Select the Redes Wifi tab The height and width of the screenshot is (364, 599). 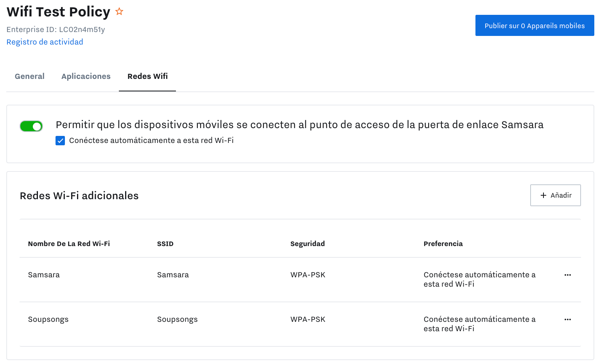147,76
